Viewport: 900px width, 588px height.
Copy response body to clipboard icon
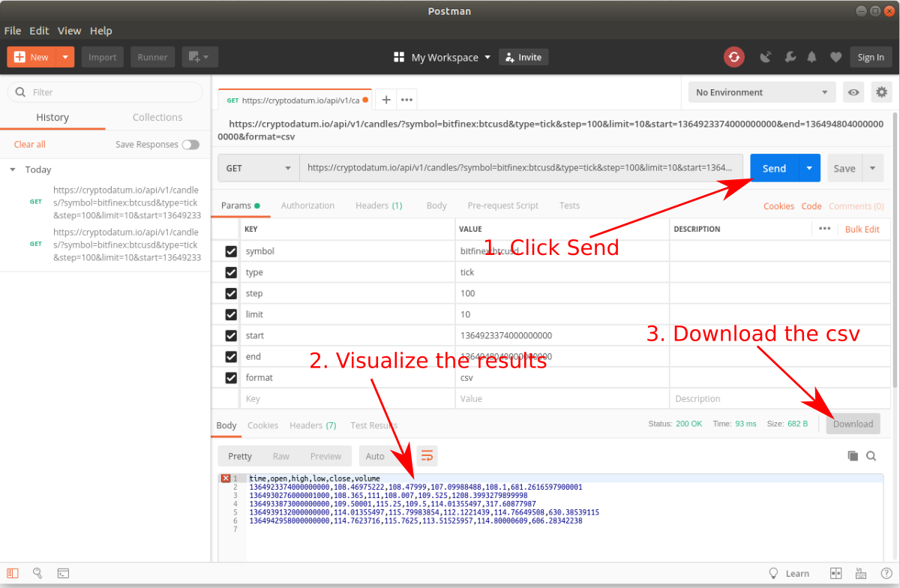pyautogui.click(x=853, y=456)
